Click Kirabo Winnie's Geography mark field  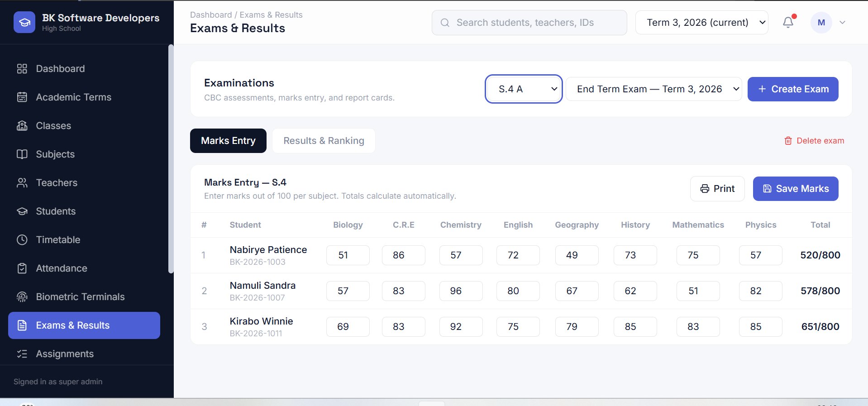pos(577,327)
